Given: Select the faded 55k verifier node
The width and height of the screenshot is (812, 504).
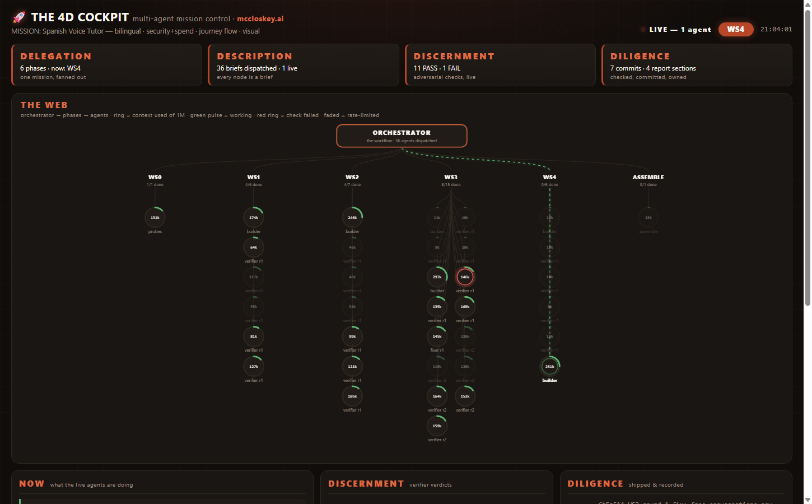Looking at the screenshot, I should (x=254, y=306).
